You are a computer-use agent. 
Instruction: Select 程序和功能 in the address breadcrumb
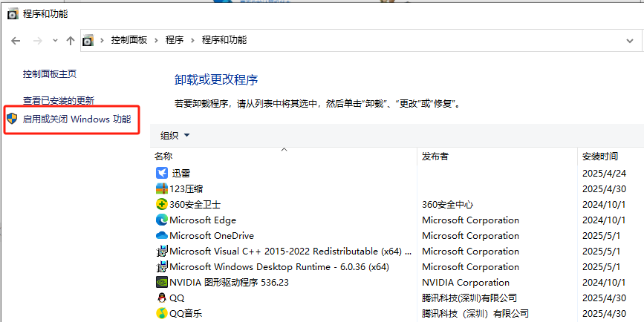[224, 40]
